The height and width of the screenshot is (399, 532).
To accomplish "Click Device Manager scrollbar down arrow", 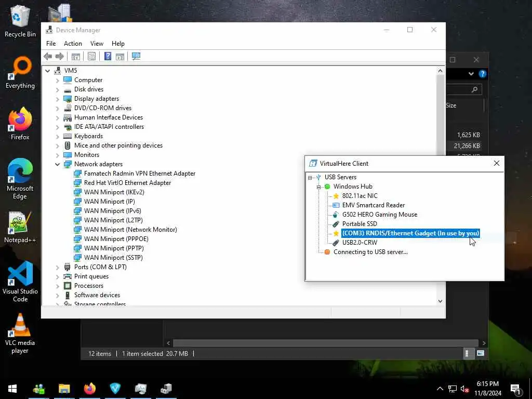I will click(440, 301).
